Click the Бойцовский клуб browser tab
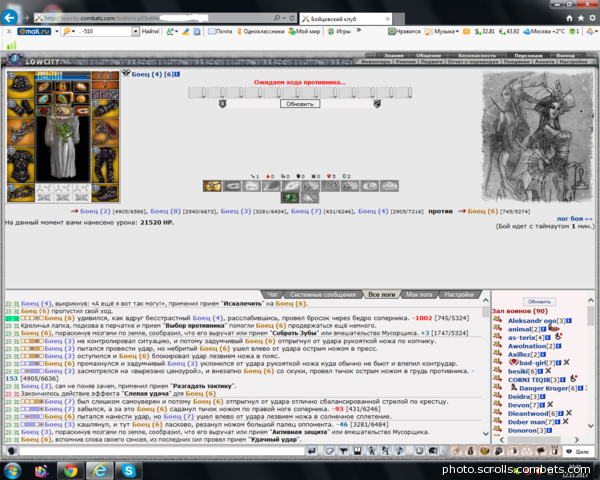The image size is (600, 480). click(346, 18)
